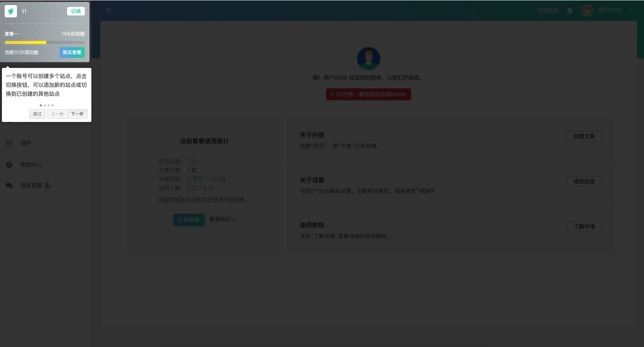The image size is (644, 347).
Task: Open the 25分钟 Baklib tutorial red button
Action: (368, 94)
